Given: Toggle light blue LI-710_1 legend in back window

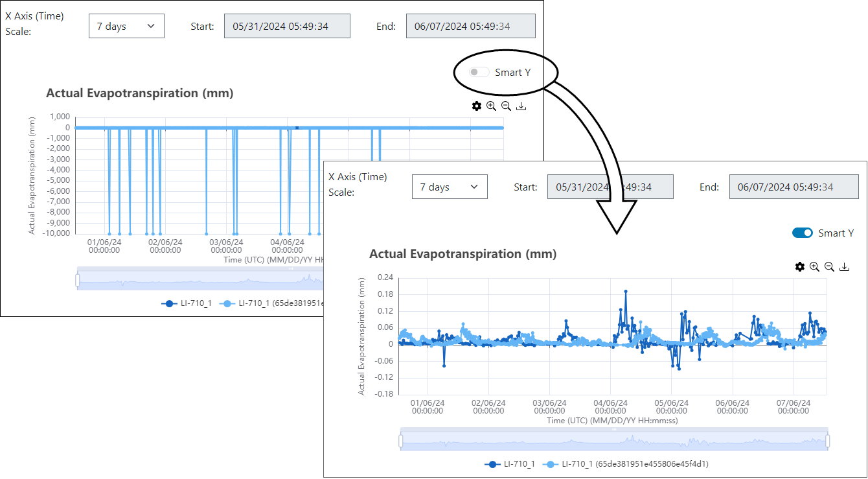Looking at the screenshot, I should pyautogui.click(x=271, y=303).
